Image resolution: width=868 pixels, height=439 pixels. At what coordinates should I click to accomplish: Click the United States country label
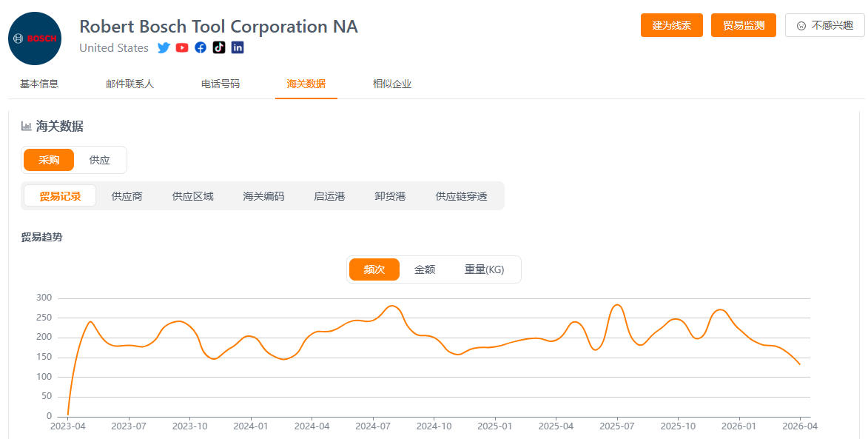point(114,48)
